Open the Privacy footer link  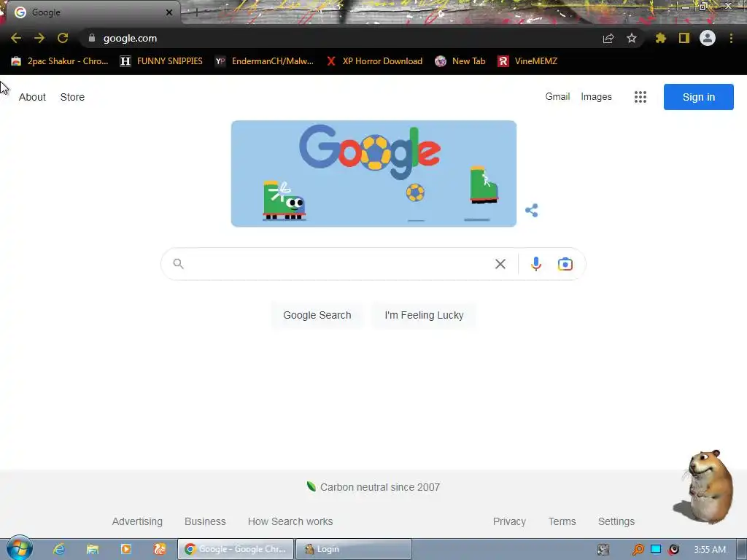point(509,521)
